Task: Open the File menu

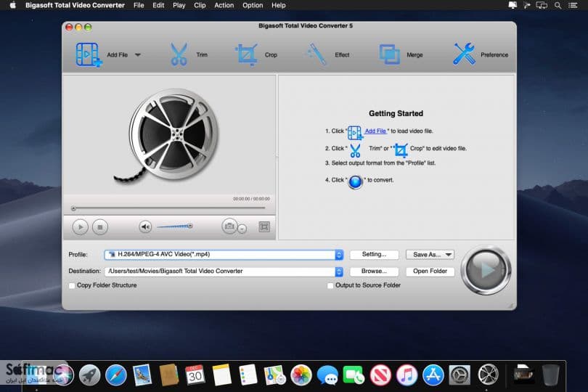Action: click(x=139, y=5)
